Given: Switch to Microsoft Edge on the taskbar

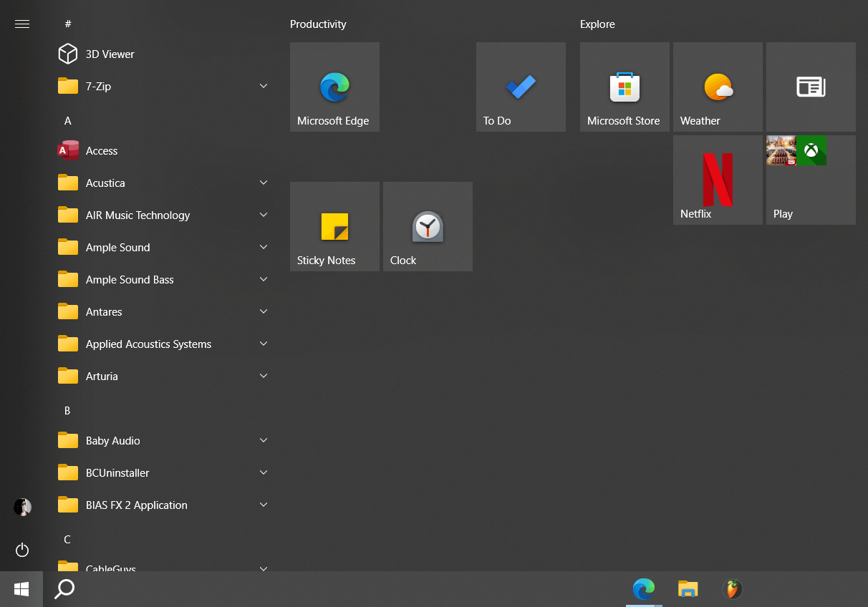Looking at the screenshot, I should [643, 589].
